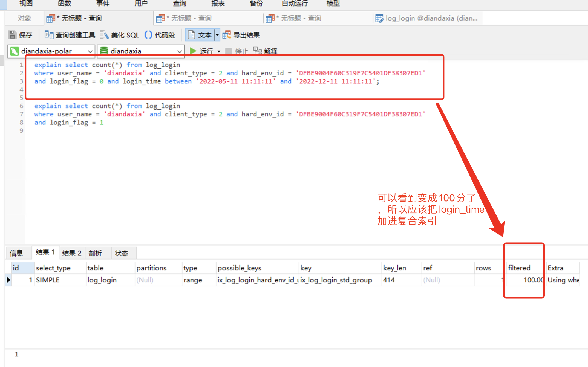Click the Export Result (导出结果) icon
Screen dimensions: 588x367
point(227,35)
